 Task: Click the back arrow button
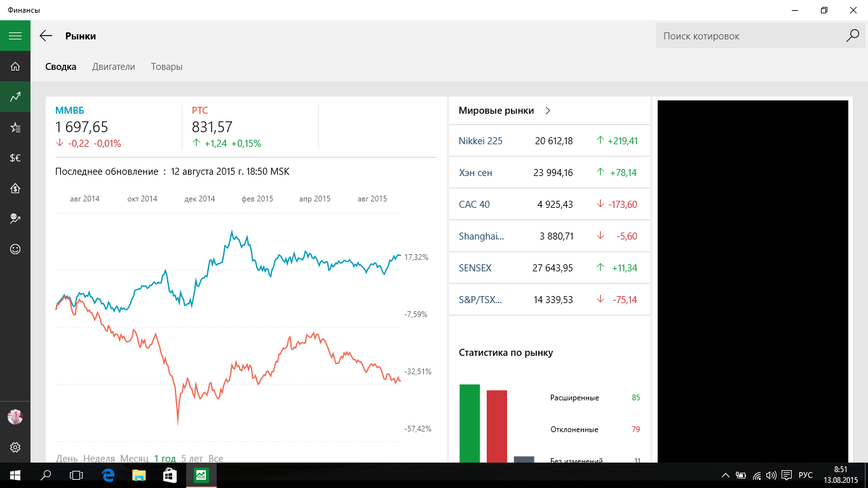pyautogui.click(x=46, y=36)
